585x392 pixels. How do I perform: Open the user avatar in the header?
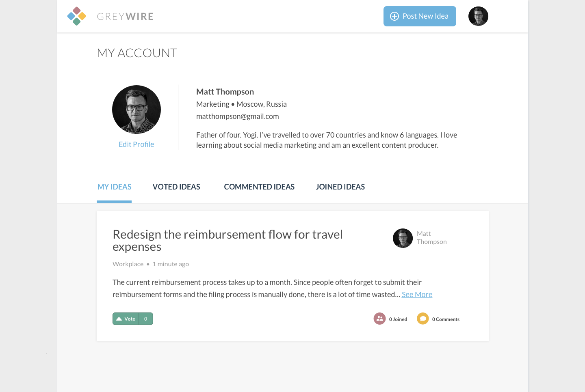(478, 16)
